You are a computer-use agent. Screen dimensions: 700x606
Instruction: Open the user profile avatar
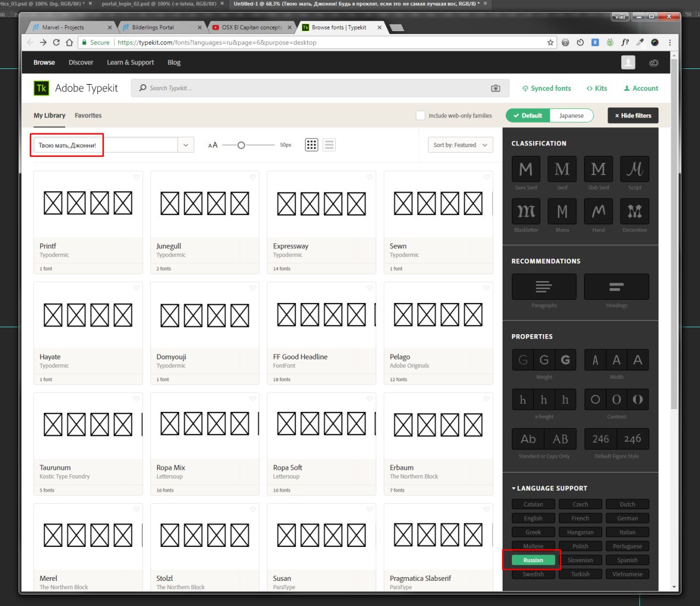click(628, 62)
